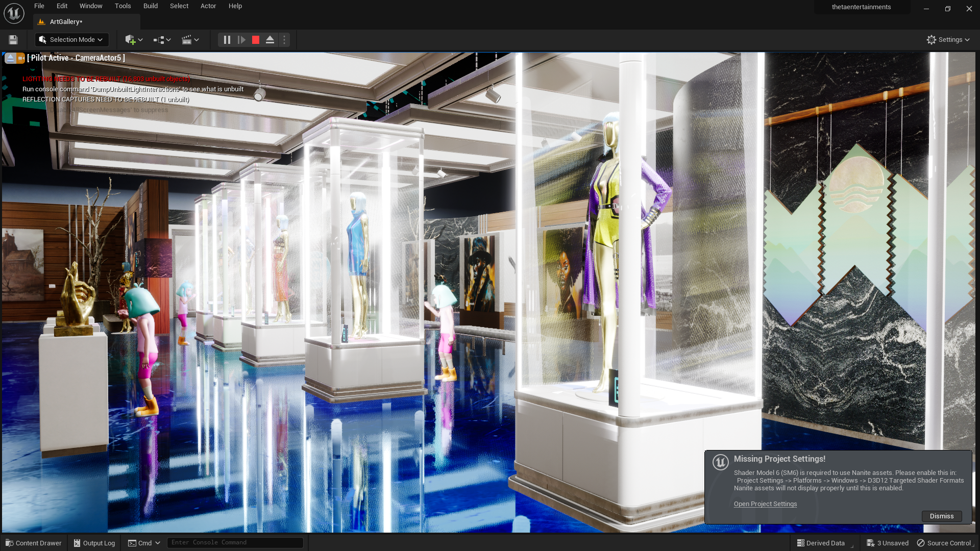980x551 pixels.
Task: Save the current level with the disk icon
Action: pos(13,40)
